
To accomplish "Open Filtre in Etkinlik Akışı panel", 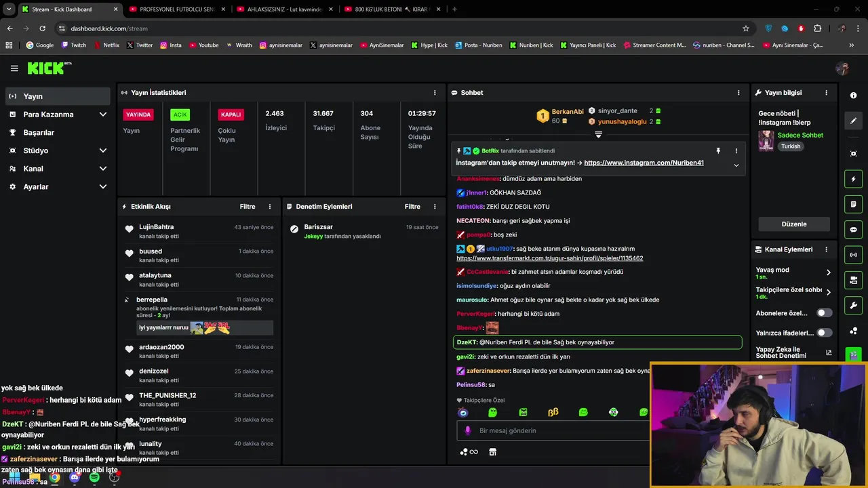I will click(x=248, y=207).
